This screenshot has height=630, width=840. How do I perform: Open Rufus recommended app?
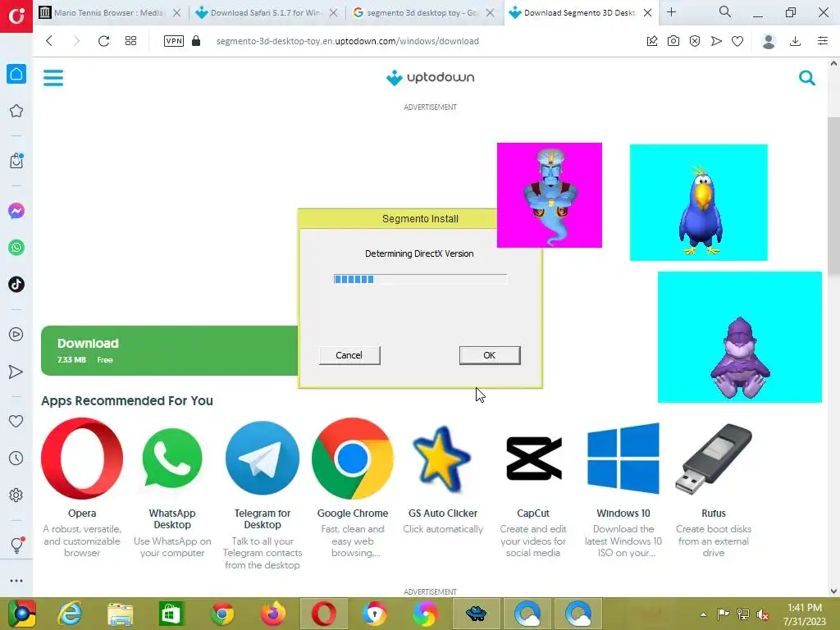(x=714, y=459)
